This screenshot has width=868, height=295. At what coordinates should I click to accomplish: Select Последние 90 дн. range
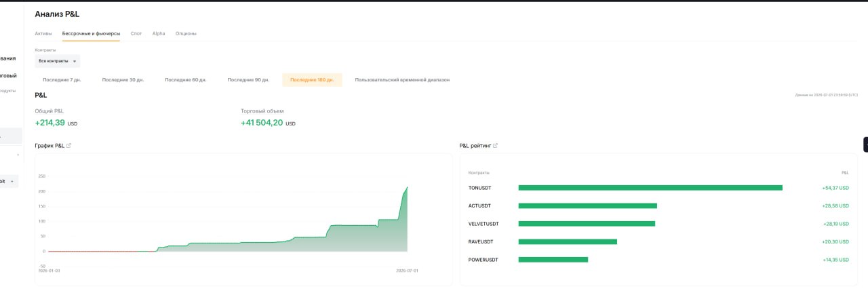click(248, 80)
